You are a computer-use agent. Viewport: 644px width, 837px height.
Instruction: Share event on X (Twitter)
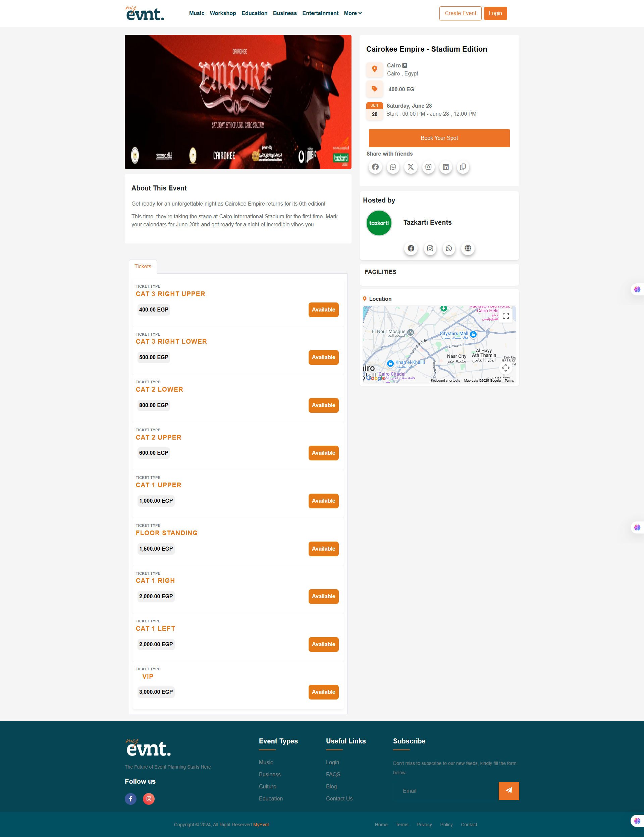click(x=411, y=167)
